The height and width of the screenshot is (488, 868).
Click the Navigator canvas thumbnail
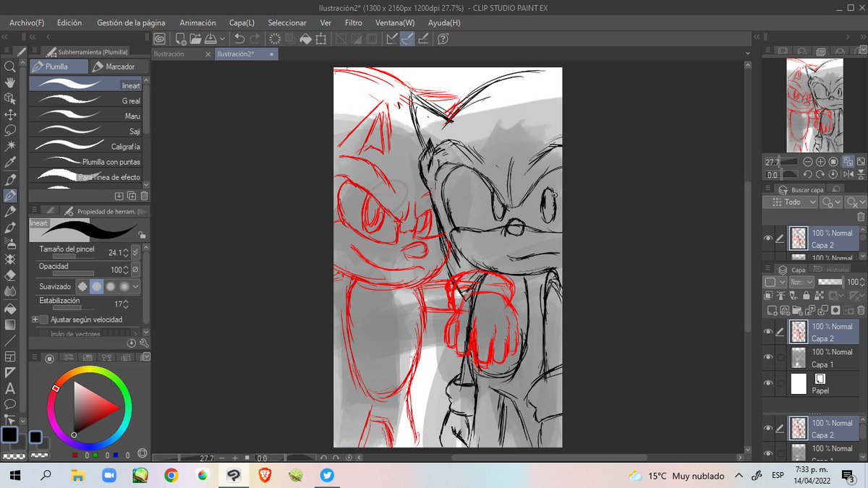click(x=814, y=106)
